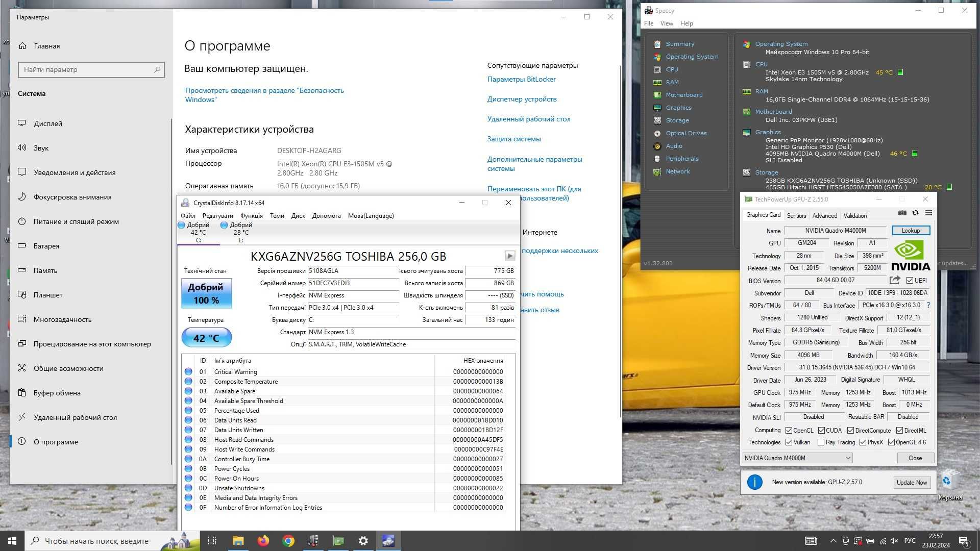Toggle the Vulkan checkbox
This screenshot has height=551, width=980.
click(x=789, y=442)
